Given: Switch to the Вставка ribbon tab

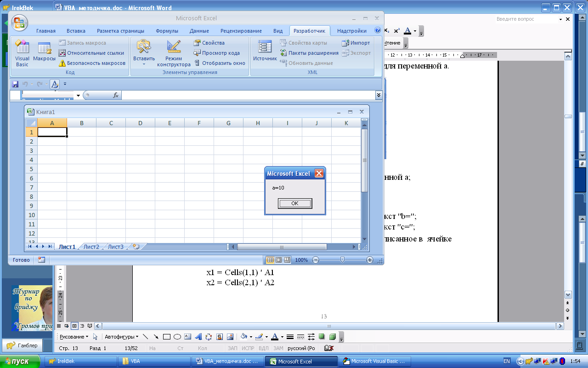Looking at the screenshot, I should coord(76,31).
